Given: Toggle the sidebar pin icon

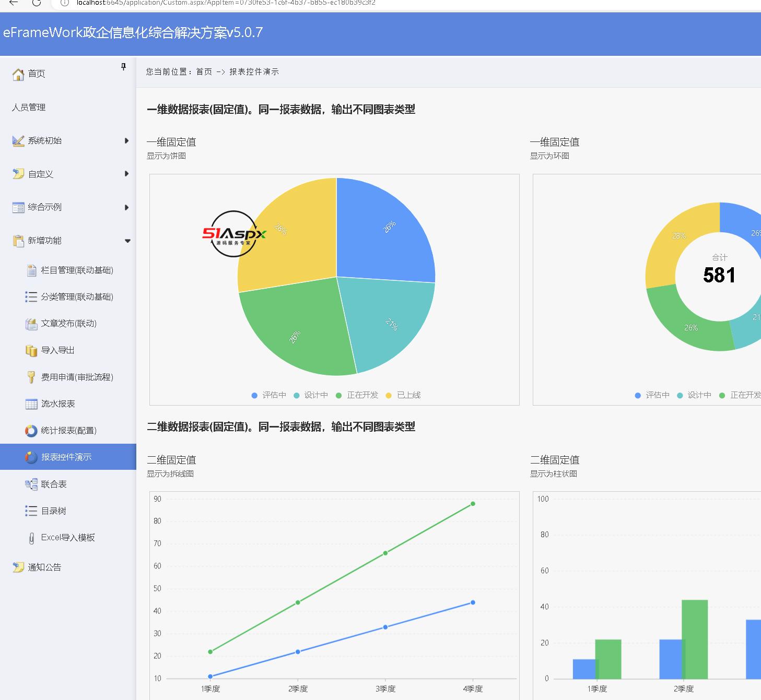Looking at the screenshot, I should (x=123, y=67).
